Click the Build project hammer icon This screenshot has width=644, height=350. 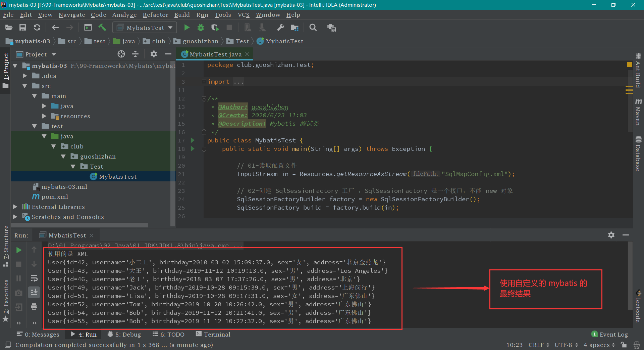(102, 28)
